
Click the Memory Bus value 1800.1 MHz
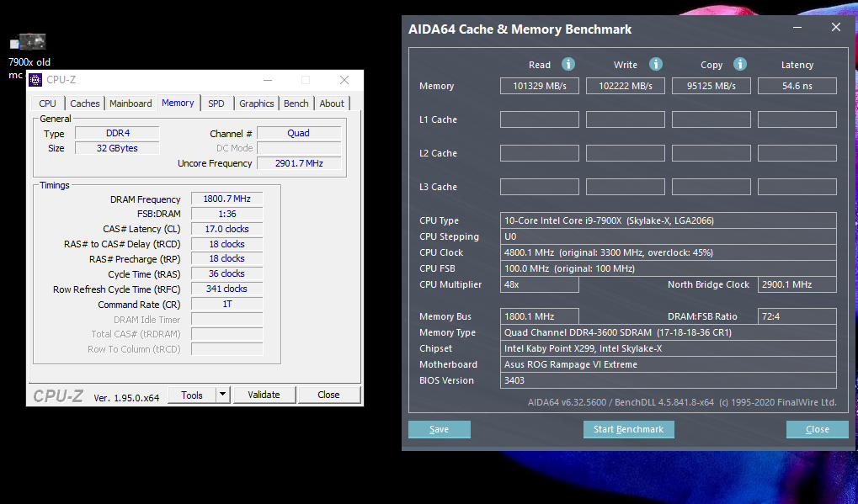point(540,316)
